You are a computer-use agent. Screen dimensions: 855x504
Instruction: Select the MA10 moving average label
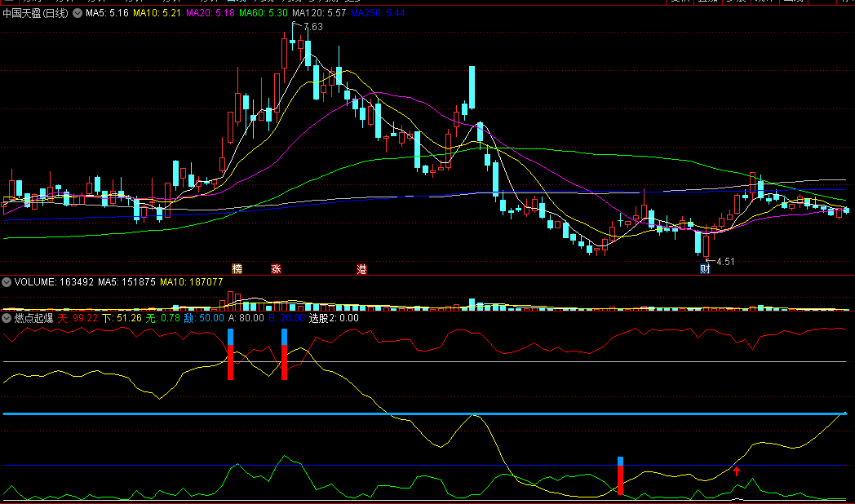click(157, 13)
